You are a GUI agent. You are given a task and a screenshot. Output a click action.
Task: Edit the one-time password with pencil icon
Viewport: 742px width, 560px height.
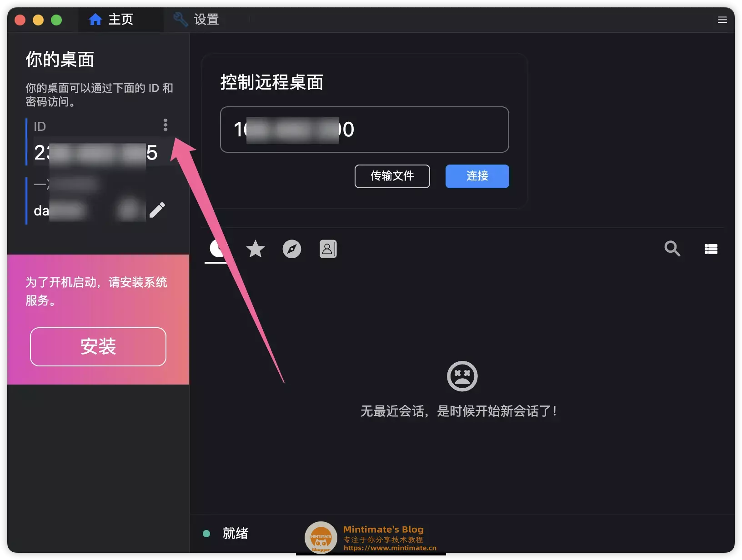pyautogui.click(x=157, y=210)
